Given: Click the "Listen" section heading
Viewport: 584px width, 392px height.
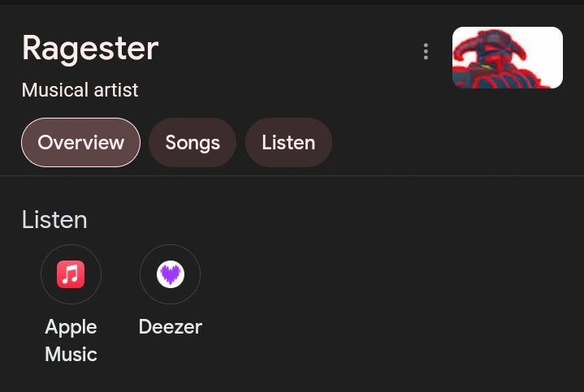Looking at the screenshot, I should point(54,220).
